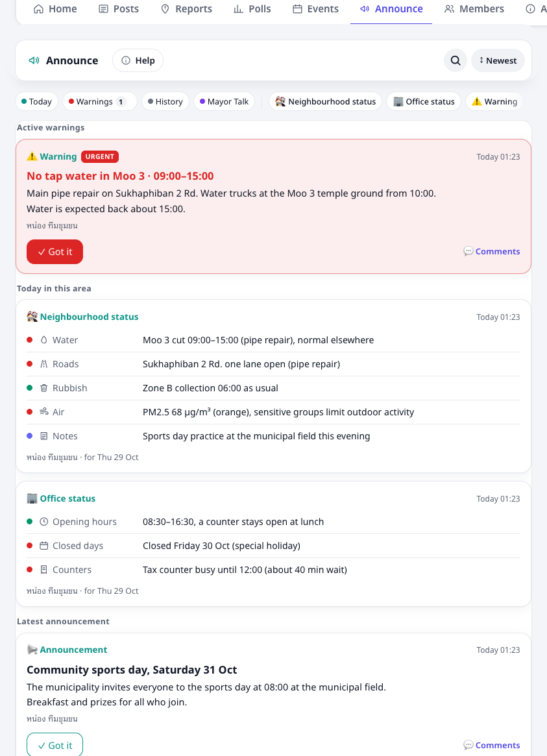Click the wind icon next to Air
Viewport: 547px width, 756px height.
pos(44,412)
